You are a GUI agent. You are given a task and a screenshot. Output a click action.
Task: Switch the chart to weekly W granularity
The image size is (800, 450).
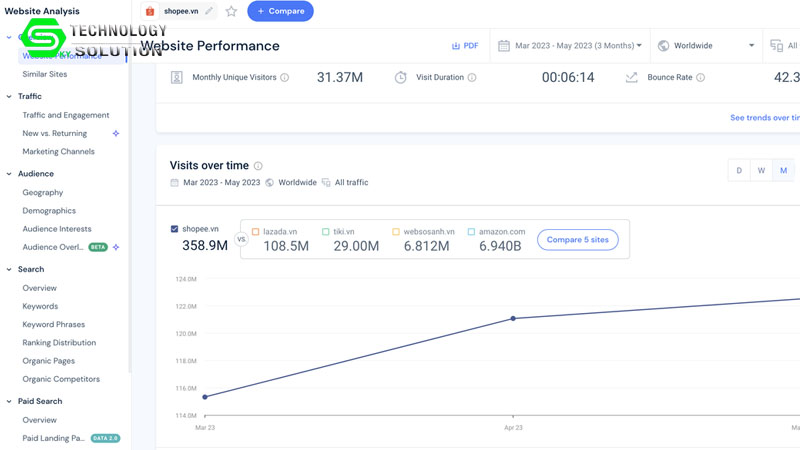pyautogui.click(x=761, y=171)
